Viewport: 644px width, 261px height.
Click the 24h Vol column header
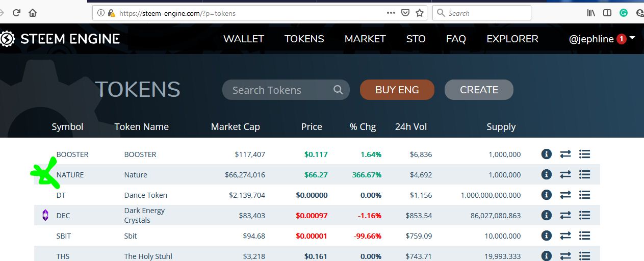coord(411,127)
